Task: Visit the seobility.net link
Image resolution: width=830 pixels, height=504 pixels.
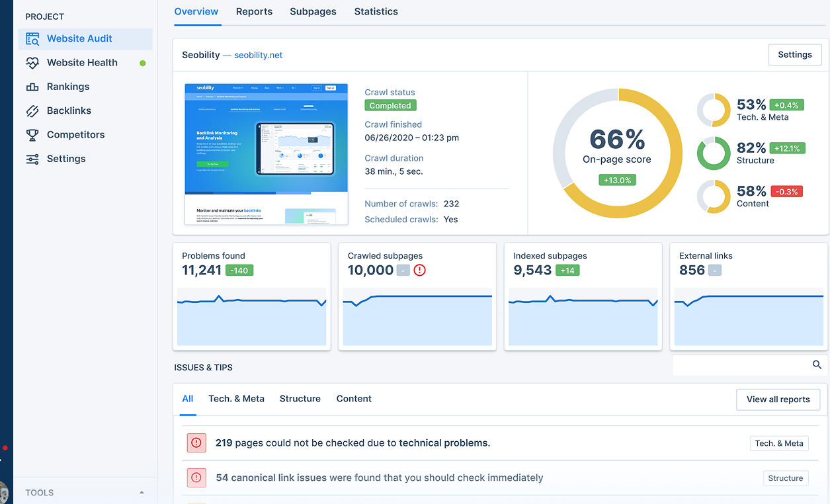Action: 258,55
